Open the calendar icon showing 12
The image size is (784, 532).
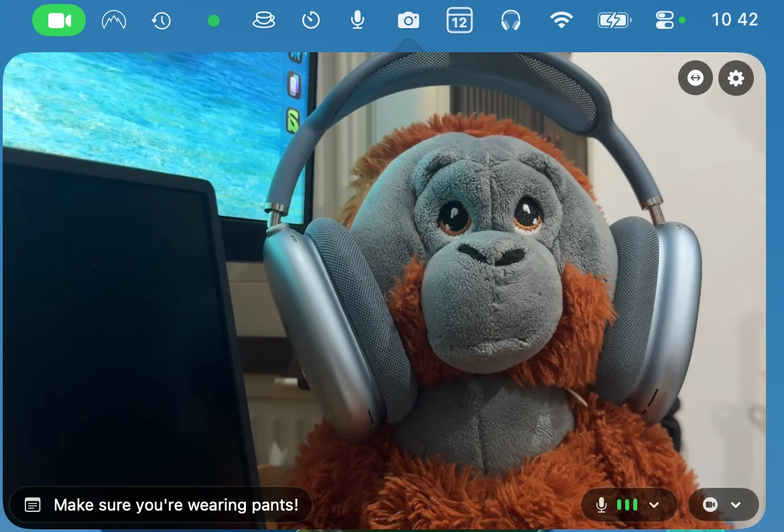(x=459, y=21)
